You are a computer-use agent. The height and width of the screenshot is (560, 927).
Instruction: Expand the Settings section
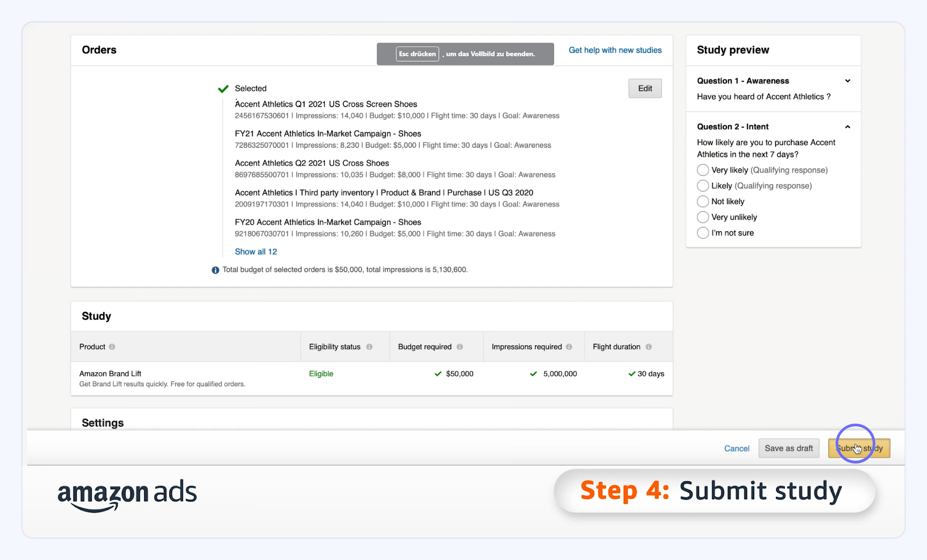point(102,422)
